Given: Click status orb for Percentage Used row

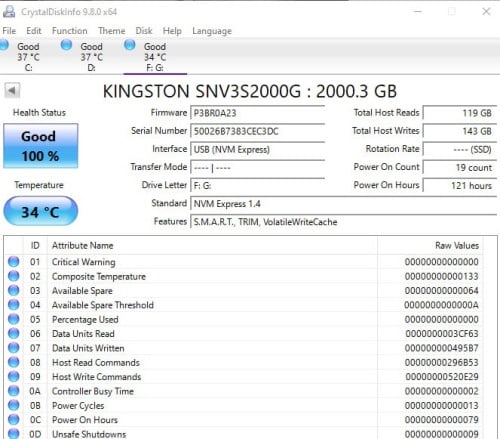Looking at the screenshot, I should pyautogui.click(x=14, y=319).
